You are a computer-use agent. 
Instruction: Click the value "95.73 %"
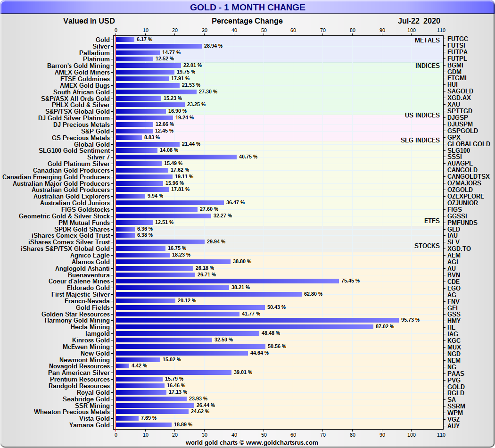click(x=411, y=320)
